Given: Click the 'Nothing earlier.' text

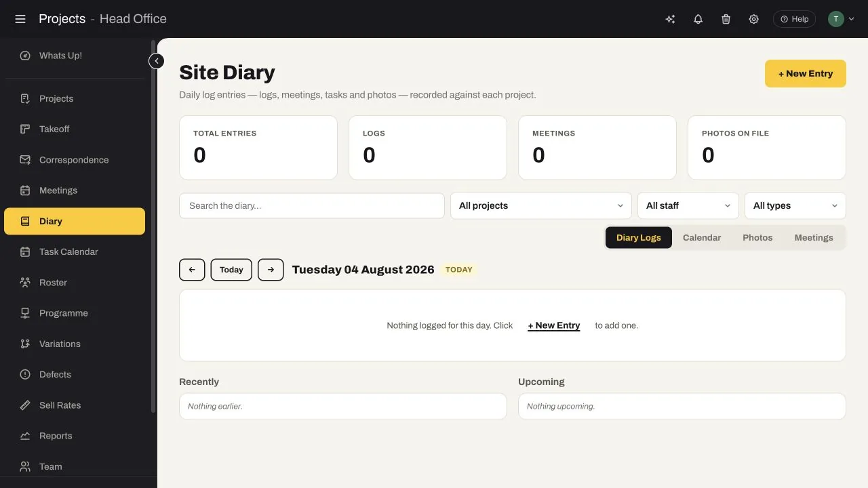Looking at the screenshot, I should click(215, 406).
